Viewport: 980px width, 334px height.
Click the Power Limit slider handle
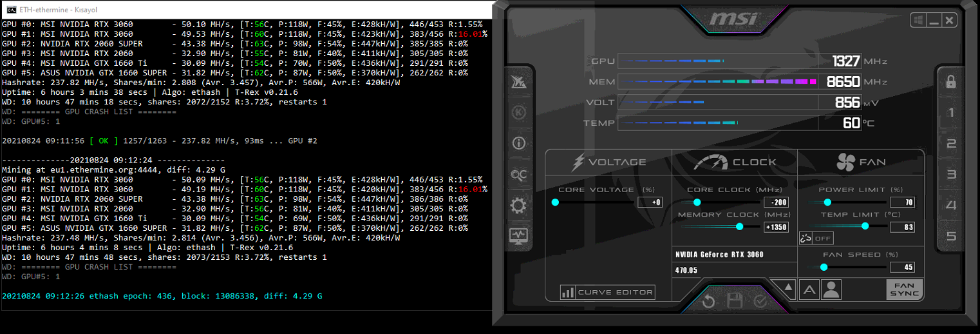[828, 202]
